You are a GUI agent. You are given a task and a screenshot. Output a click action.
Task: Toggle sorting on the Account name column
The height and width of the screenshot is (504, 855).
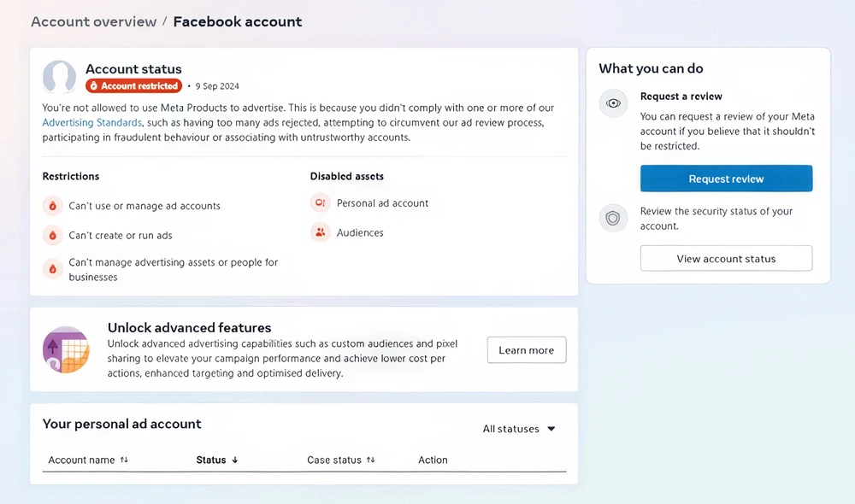(x=125, y=460)
